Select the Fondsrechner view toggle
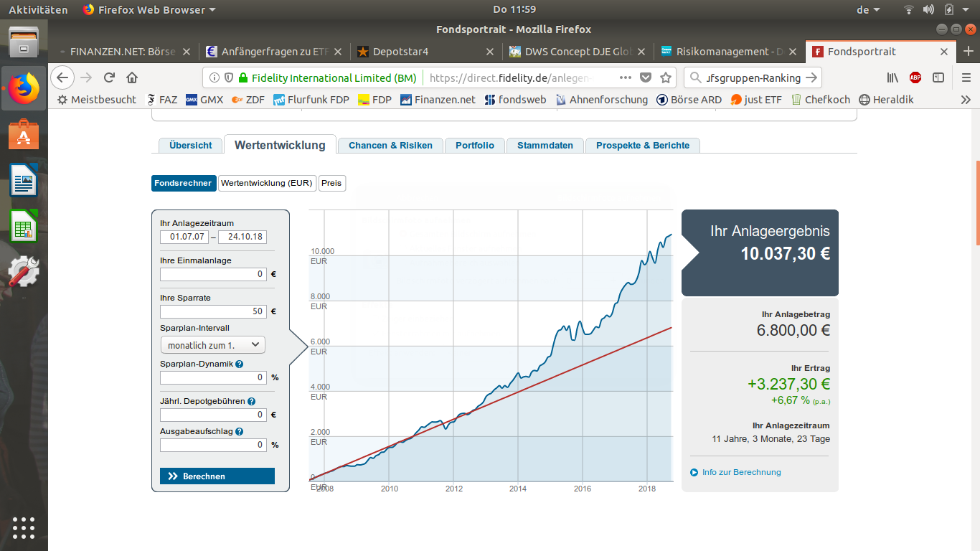Image resolution: width=980 pixels, height=551 pixels. 184,183
